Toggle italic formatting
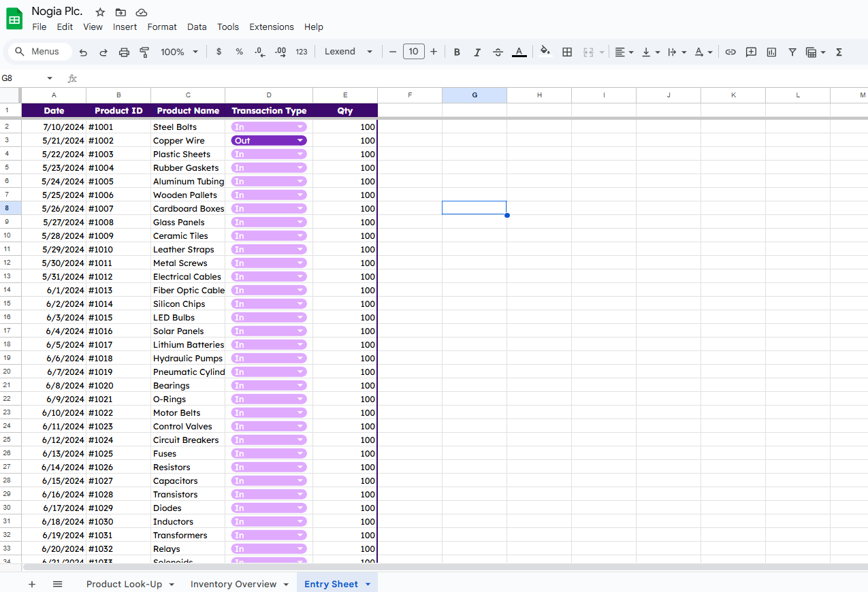868x592 pixels. point(477,52)
